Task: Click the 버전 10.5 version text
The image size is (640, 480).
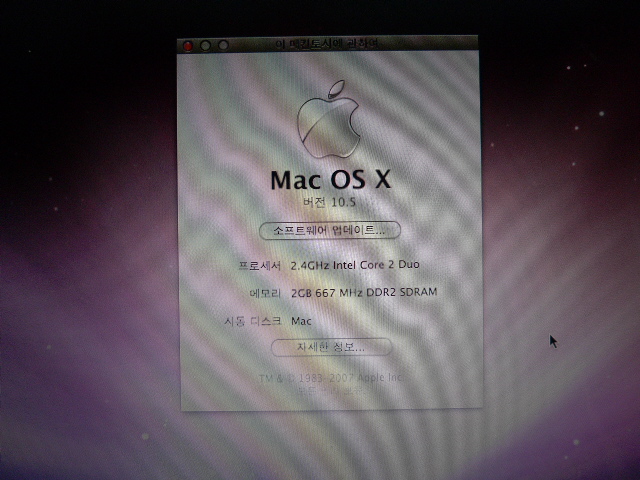Action: (330, 202)
